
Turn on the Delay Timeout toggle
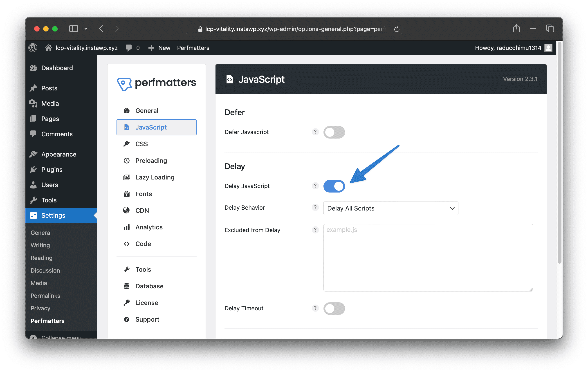[334, 309]
